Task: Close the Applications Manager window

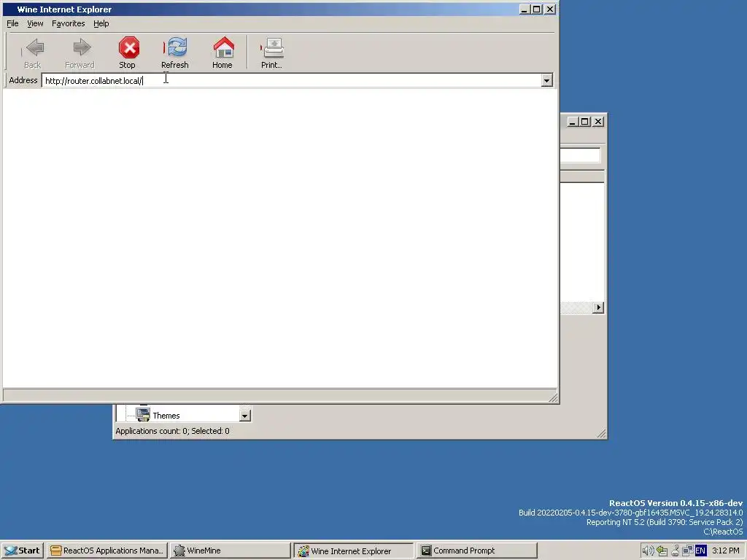Action: 598,122
